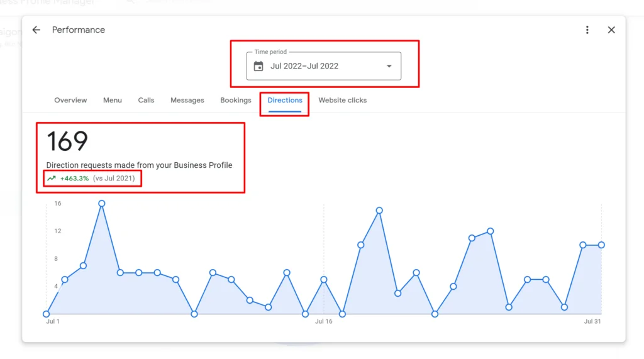Click the +463.3% comparison text
644x359 pixels.
74,179
